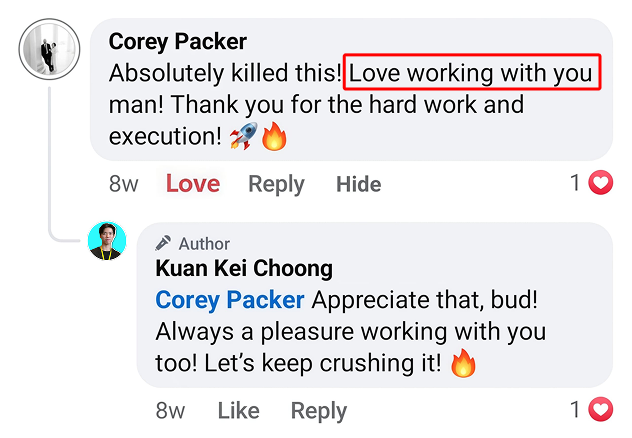
Task: Open Kuan Kei Choong's profile avatar
Action: tap(107, 241)
